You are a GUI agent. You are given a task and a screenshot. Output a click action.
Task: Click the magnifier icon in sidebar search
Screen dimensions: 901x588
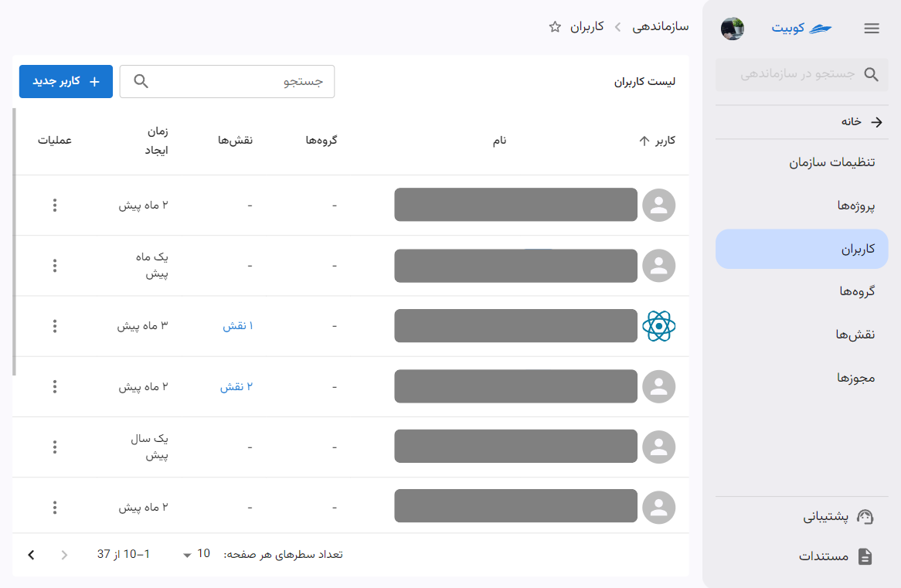871,74
